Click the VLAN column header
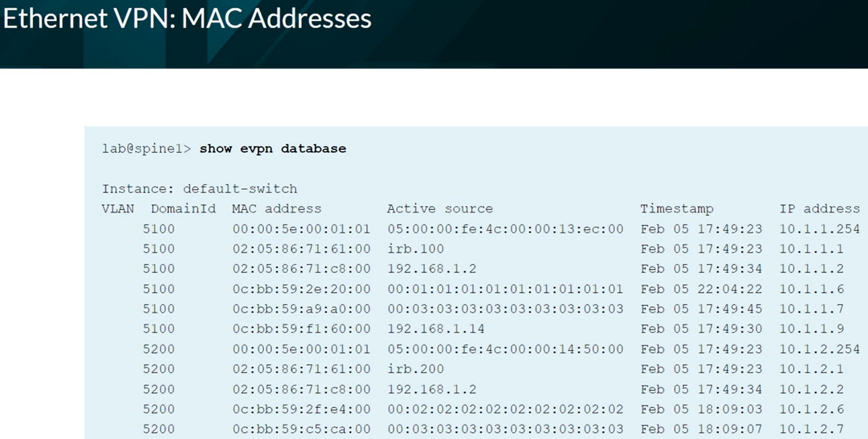The height and width of the screenshot is (439, 868). click(x=118, y=209)
